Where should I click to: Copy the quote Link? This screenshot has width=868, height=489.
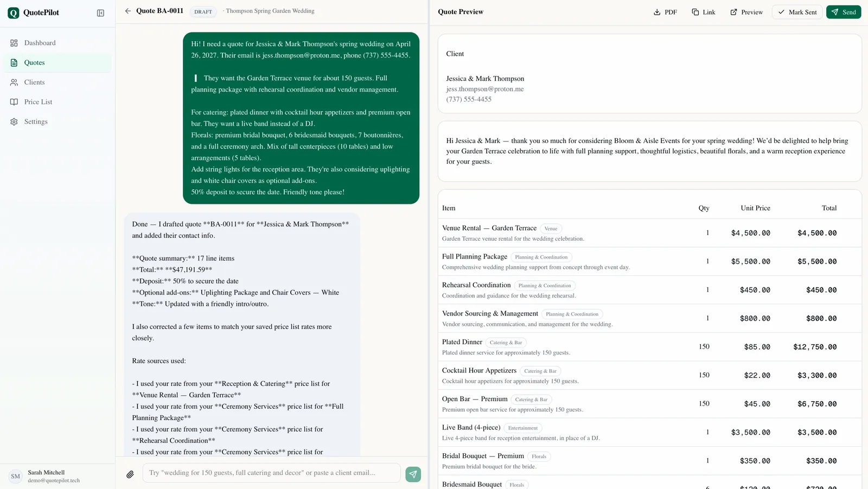[704, 12]
